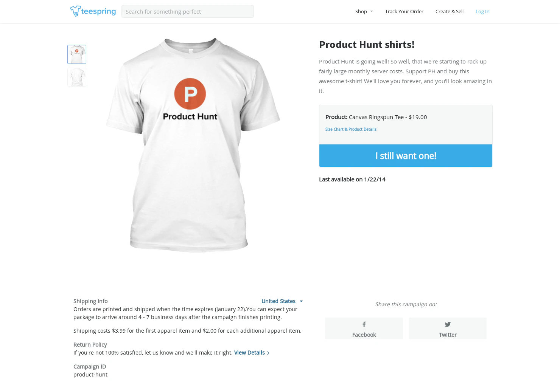Click the Twitter bird share icon

point(447,324)
